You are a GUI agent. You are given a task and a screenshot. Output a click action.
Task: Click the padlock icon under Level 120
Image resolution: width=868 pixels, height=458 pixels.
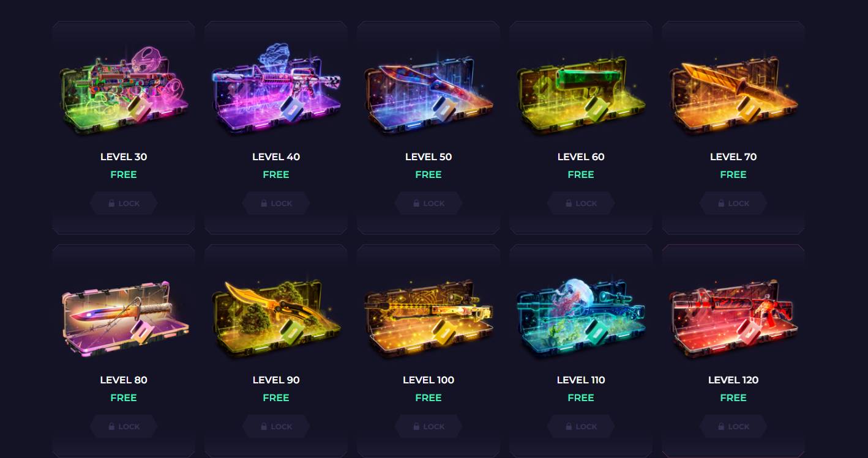(x=721, y=426)
